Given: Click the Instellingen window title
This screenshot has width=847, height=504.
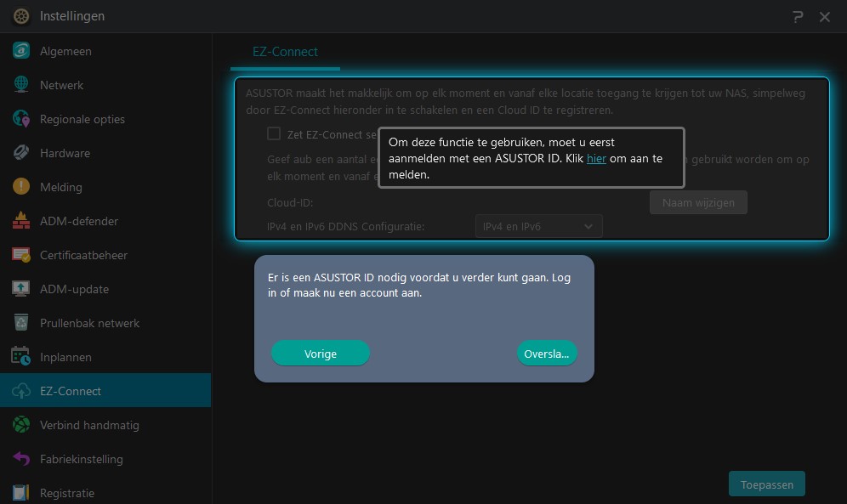Looking at the screenshot, I should pyautogui.click(x=72, y=16).
